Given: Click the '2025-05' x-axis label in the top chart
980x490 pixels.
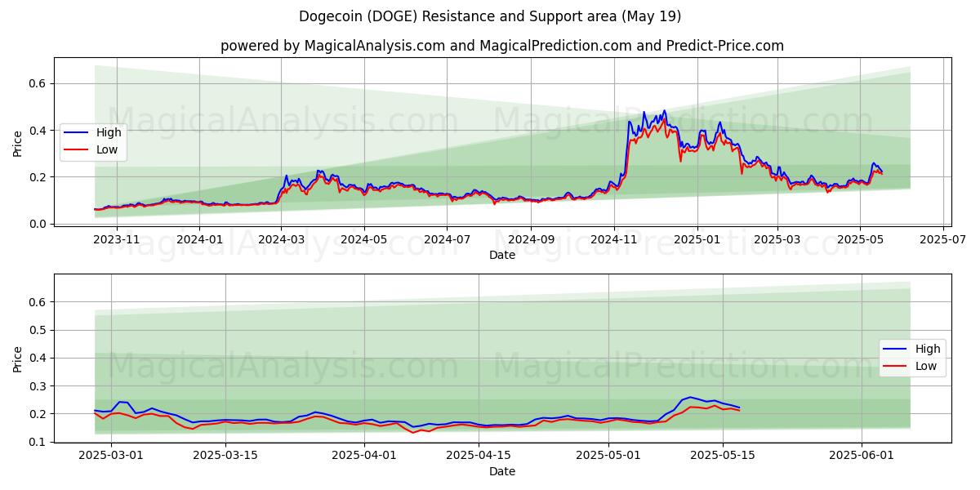Looking at the screenshot, I should (860, 239).
